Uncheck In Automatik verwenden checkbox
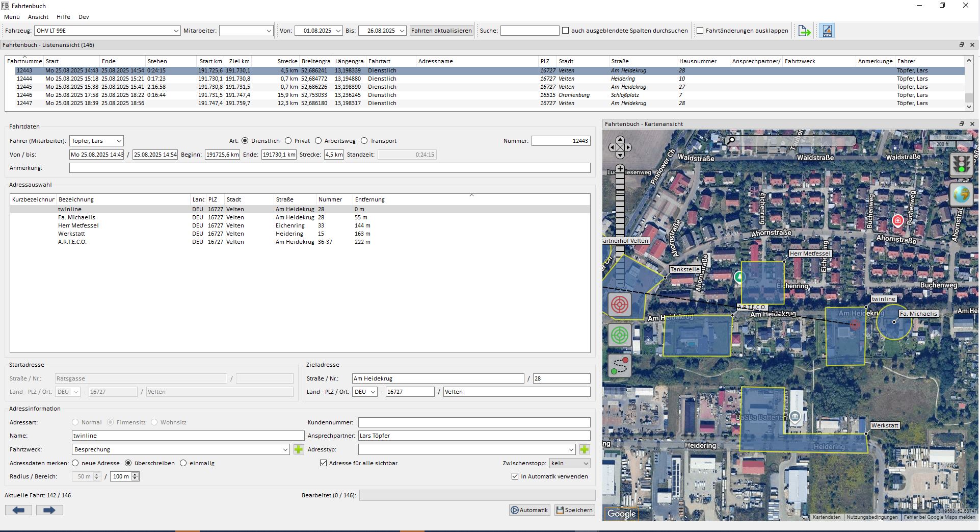Screen dimensions: 980x532 (515, 476)
